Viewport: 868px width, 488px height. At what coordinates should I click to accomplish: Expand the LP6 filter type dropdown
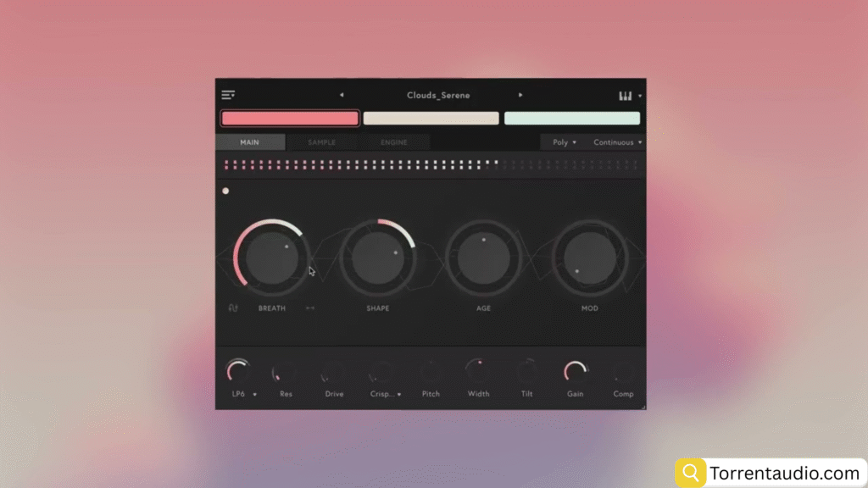pyautogui.click(x=254, y=394)
